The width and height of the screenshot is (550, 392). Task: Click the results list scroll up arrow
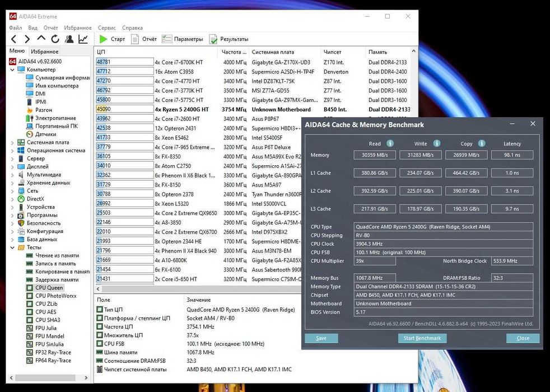tap(414, 51)
